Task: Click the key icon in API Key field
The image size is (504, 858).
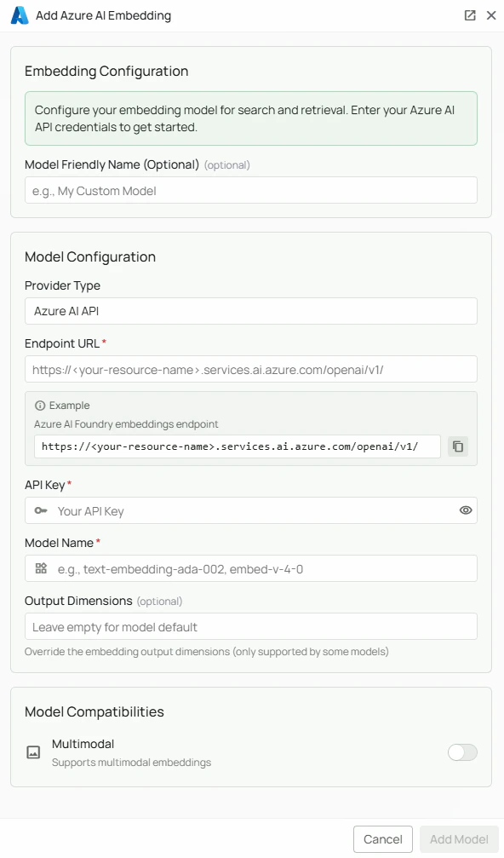Action: pos(41,510)
